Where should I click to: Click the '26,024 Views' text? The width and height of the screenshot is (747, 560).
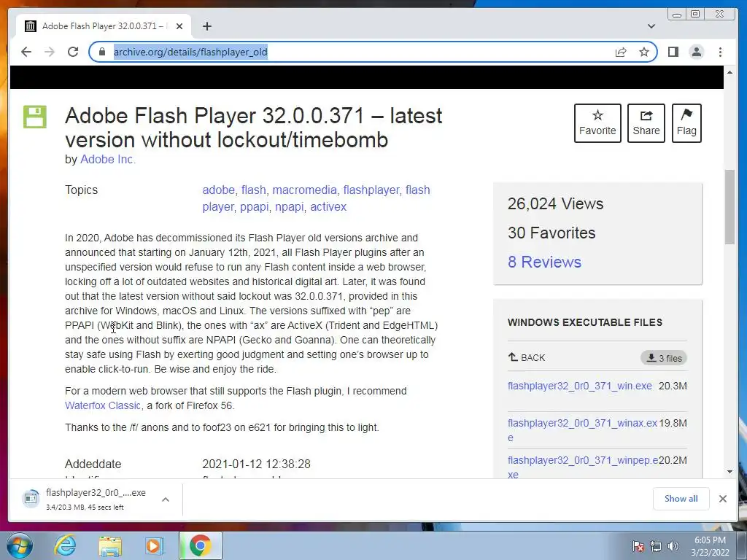(x=555, y=204)
